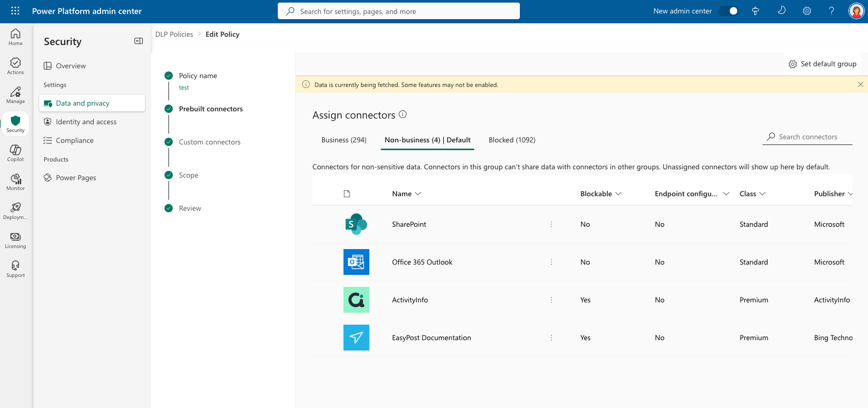This screenshot has width=868, height=408.
Task: Click the info icon beside Assign connectors
Action: pos(403,114)
